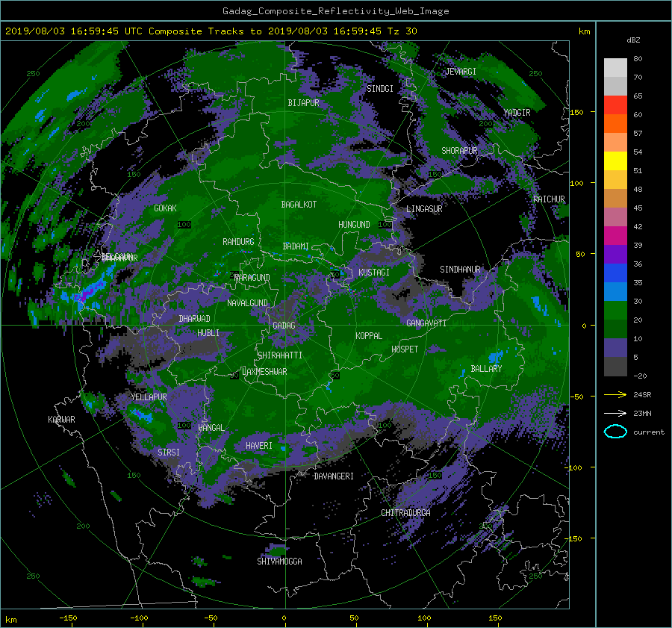Click the HUNGUND city label
The height and width of the screenshot is (628, 672).
[354, 225]
